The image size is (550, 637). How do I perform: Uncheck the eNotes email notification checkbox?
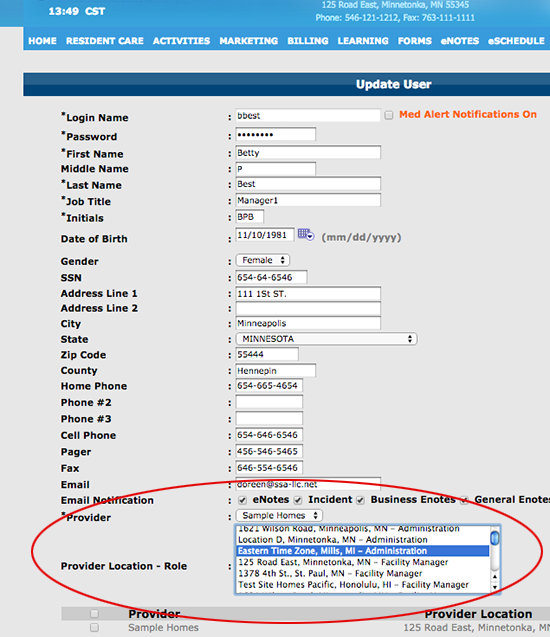coord(243,500)
